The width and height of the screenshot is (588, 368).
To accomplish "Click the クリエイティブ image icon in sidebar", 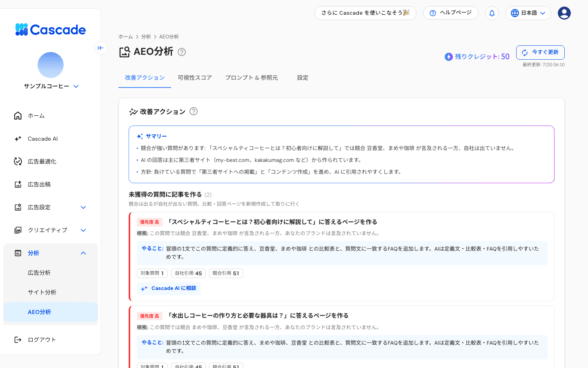I will 18,230.
